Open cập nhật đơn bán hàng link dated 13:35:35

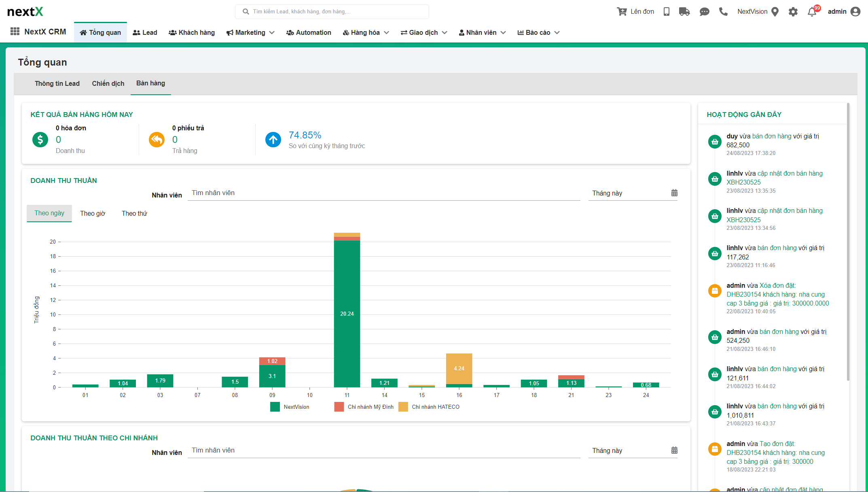tap(775, 178)
